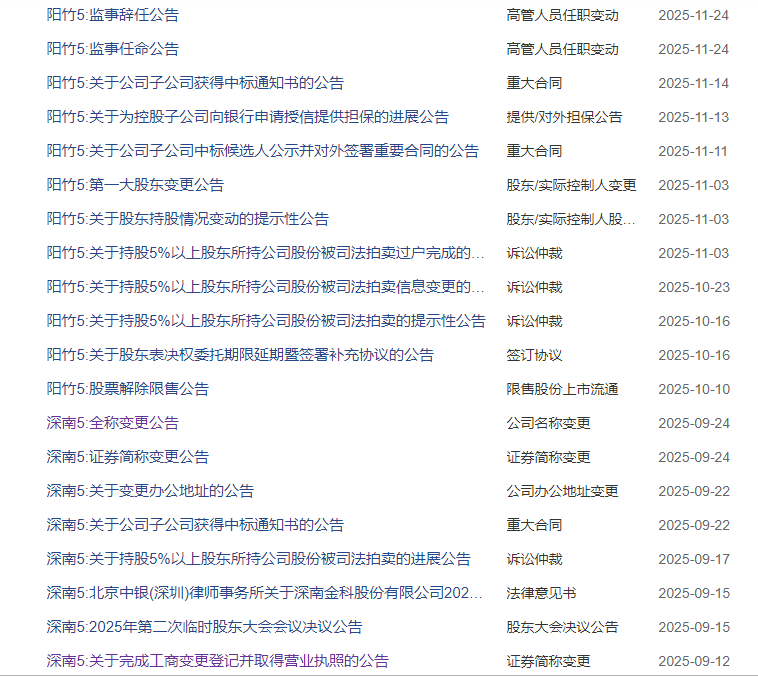
Task: Open 阳竹5:关于股东持股情况变动的提示性公告
Action: point(188,219)
